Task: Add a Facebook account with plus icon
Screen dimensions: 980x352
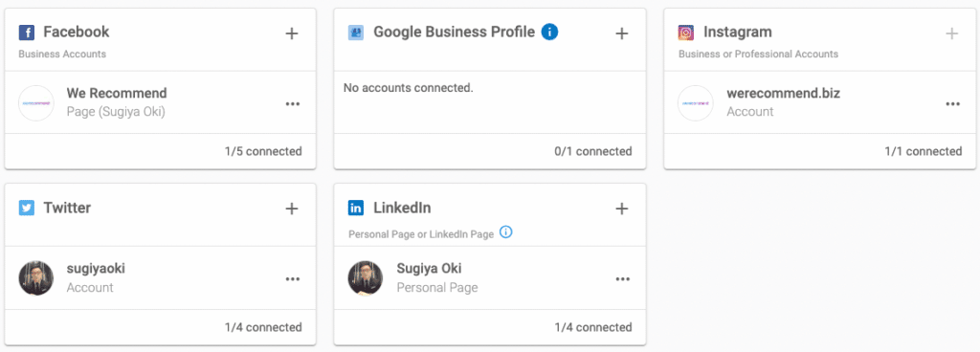Action: [291, 33]
